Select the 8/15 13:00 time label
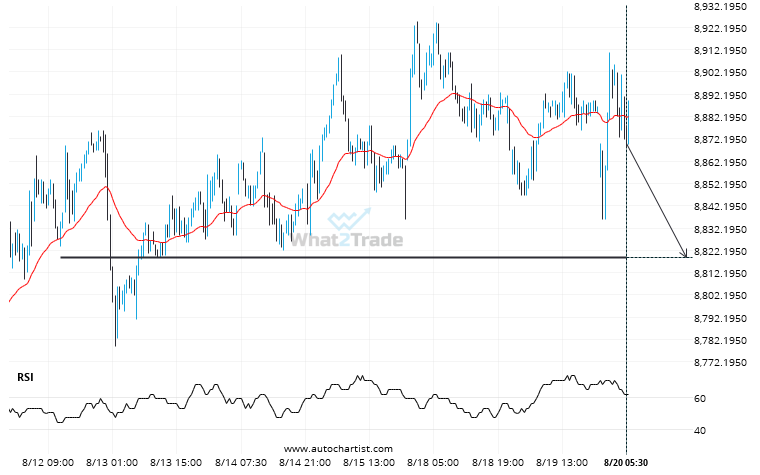The image size is (760, 475). 369,463
